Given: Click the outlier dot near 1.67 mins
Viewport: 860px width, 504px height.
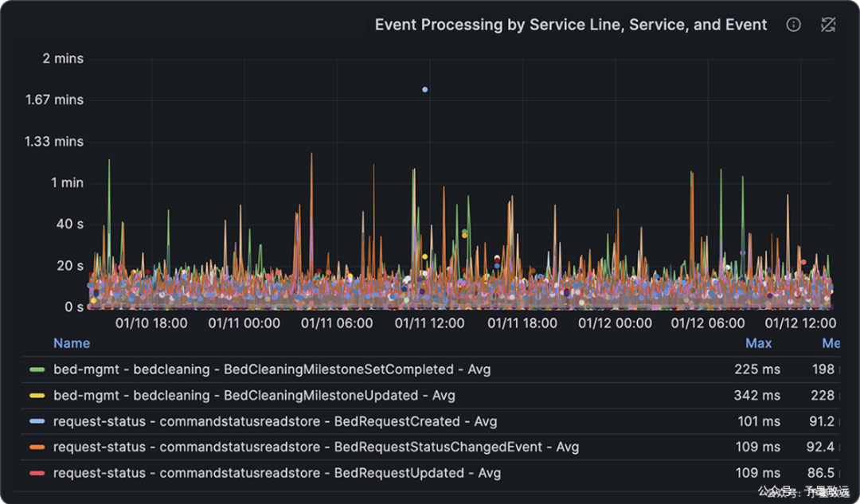Looking at the screenshot, I should click(x=424, y=89).
